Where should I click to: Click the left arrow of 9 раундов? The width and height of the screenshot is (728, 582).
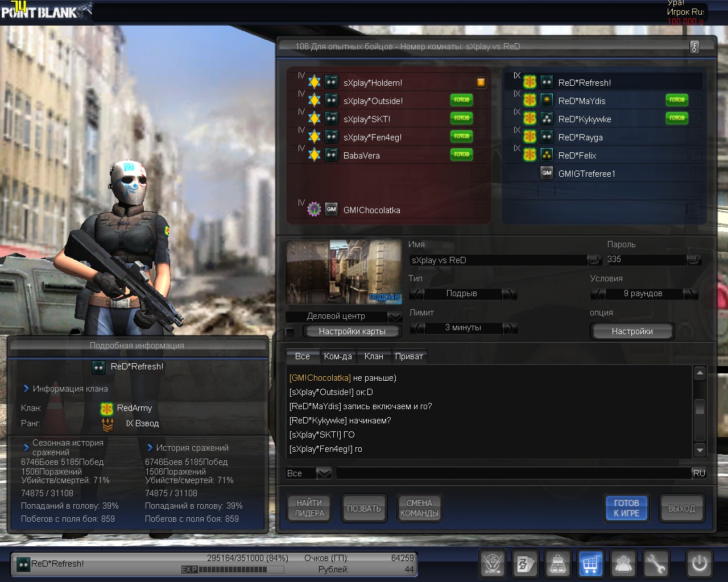pos(598,294)
